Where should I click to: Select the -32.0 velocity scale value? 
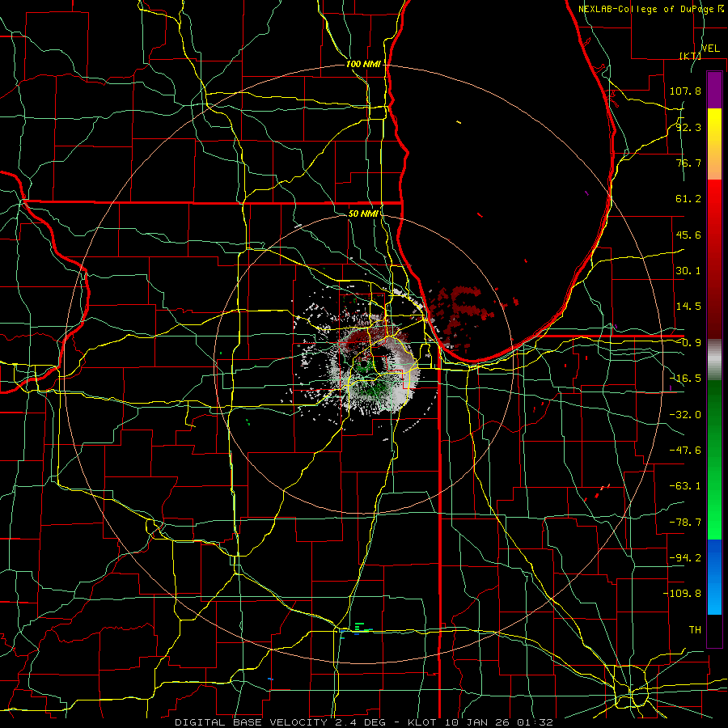[x=685, y=415]
